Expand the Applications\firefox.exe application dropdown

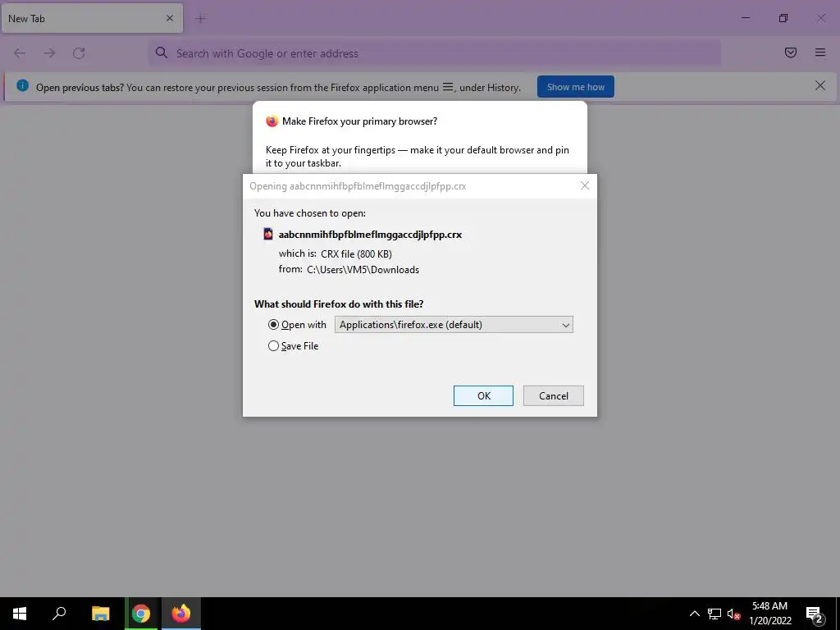click(454, 325)
